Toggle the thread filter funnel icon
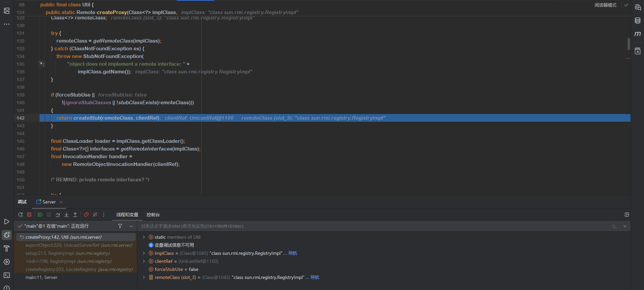This screenshot has height=290, width=644. [x=120, y=226]
